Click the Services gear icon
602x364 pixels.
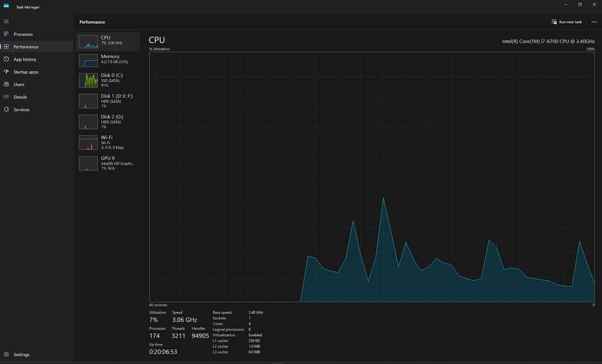coord(6,110)
